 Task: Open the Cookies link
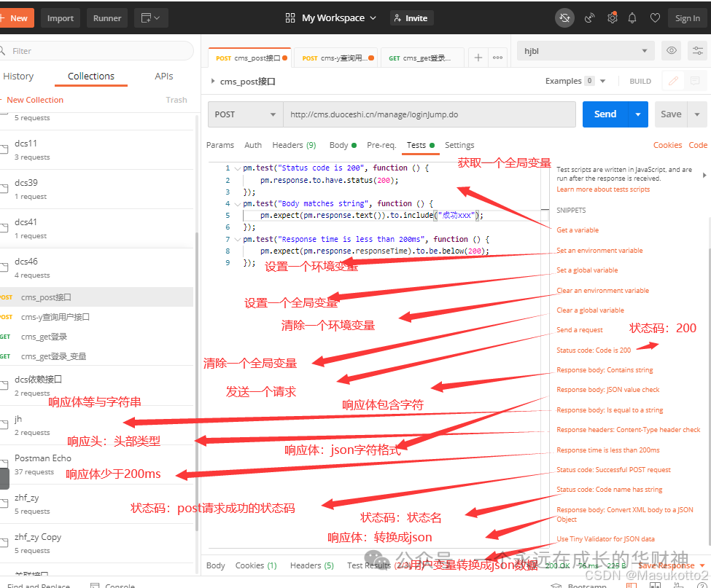(667, 145)
